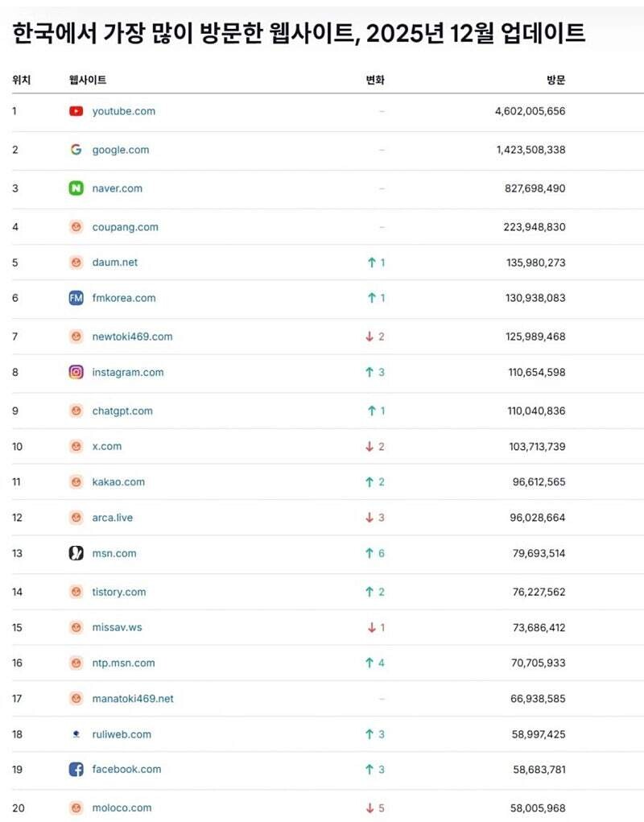Click the MSN logo icon
This screenshot has width=644, height=822.
click(x=76, y=553)
